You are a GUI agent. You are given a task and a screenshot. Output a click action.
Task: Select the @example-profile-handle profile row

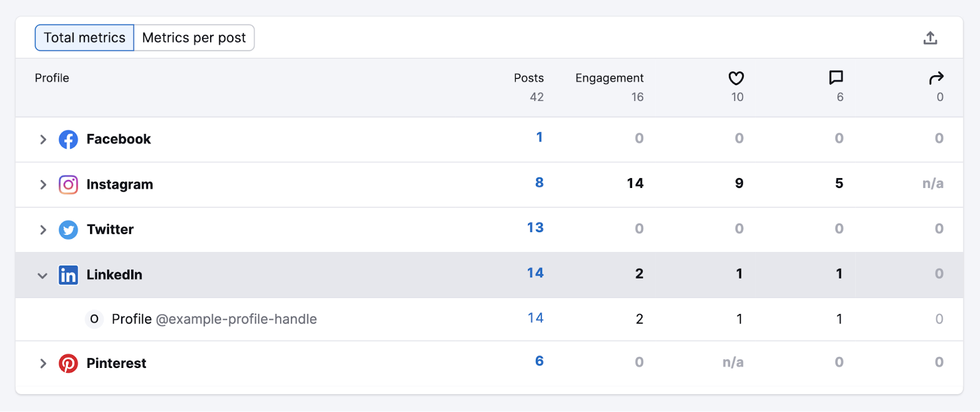[x=213, y=319]
